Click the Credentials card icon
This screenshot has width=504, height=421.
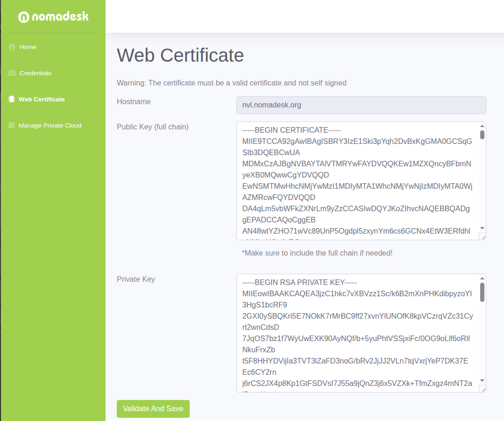[x=12, y=73]
